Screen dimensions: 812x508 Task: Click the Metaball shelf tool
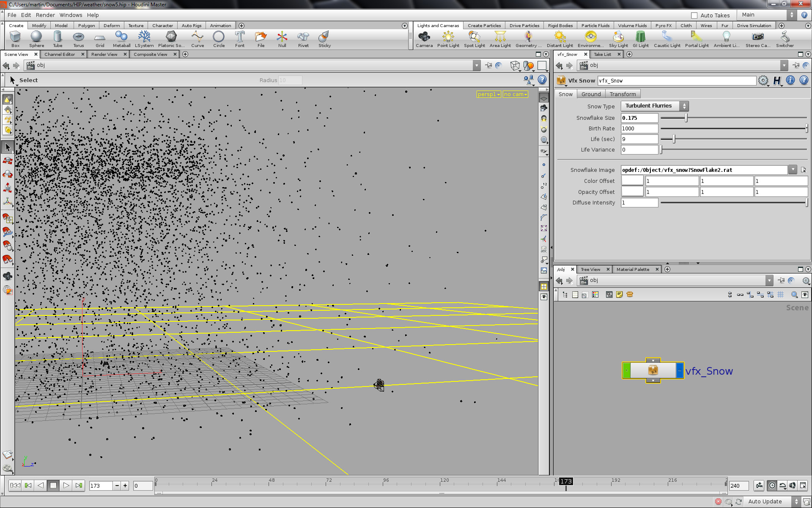click(121, 39)
